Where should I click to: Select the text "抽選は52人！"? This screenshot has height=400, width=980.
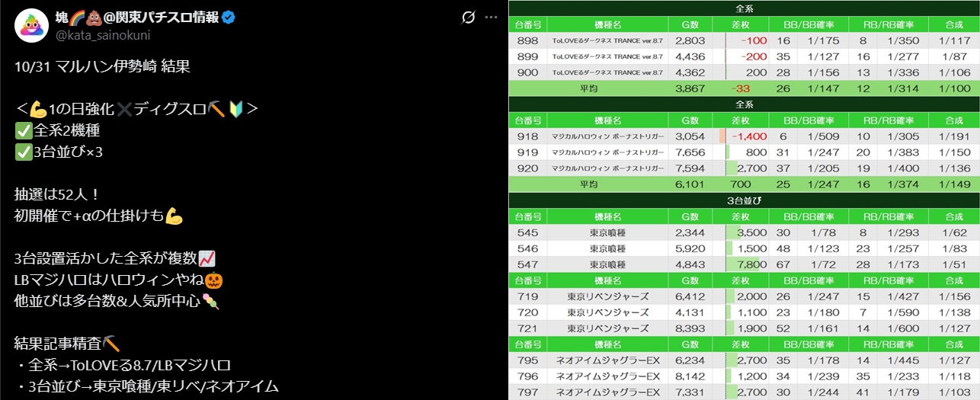pos(56,194)
